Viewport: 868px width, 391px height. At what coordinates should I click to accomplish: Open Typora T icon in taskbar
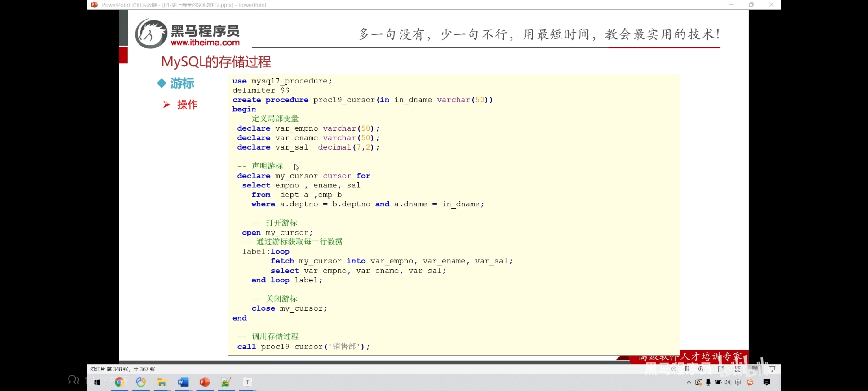247,382
